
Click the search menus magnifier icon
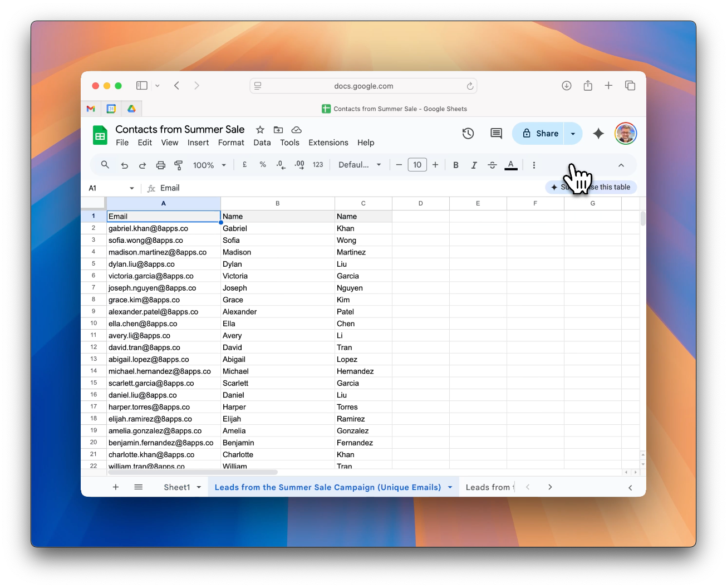click(105, 165)
